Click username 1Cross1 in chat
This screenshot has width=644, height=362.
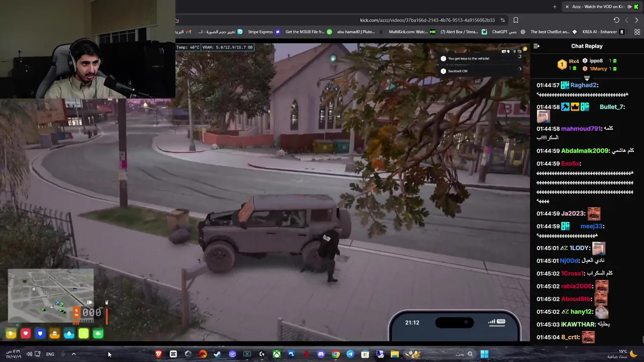coord(572,273)
